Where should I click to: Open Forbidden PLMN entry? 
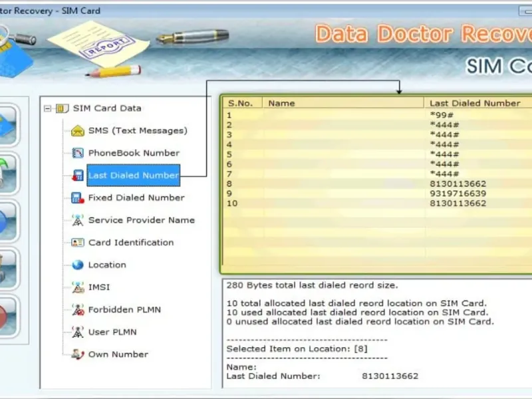[124, 310]
